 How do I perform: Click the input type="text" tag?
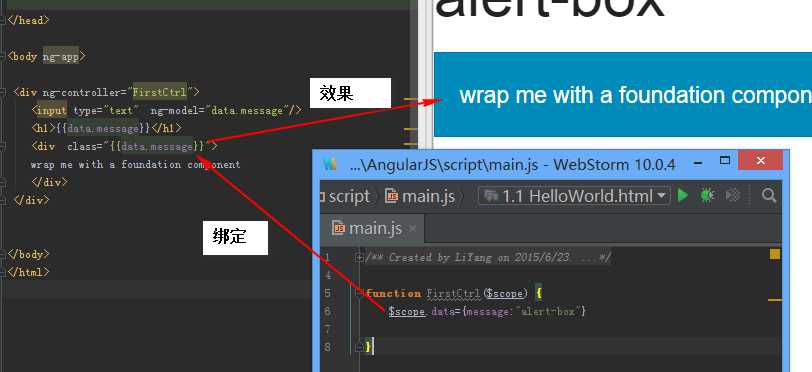point(85,110)
